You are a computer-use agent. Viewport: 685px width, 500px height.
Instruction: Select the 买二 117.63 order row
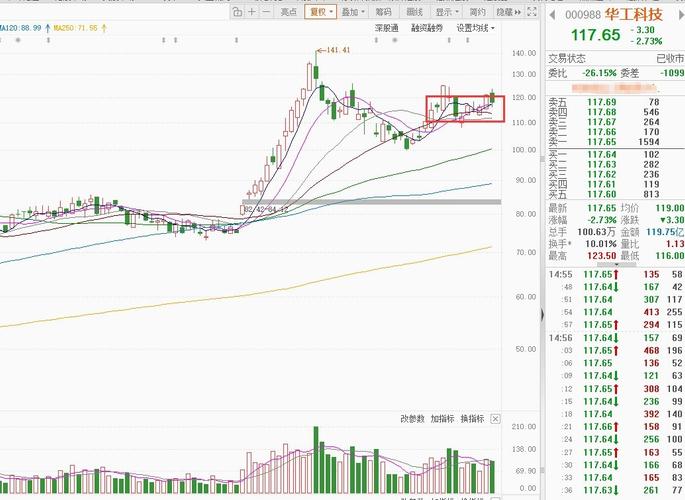pos(615,165)
